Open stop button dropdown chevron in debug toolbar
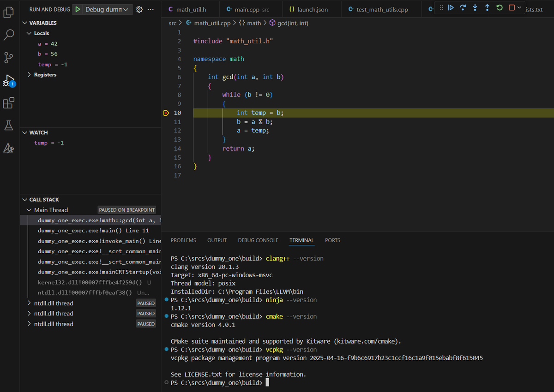The height and width of the screenshot is (392, 554). [x=519, y=8]
